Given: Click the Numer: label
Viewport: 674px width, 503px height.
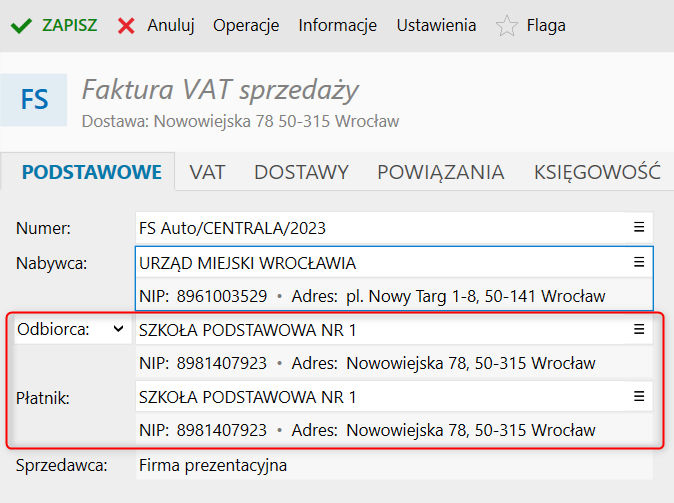Looking at the screenshot, I should [x=43, y=228].
